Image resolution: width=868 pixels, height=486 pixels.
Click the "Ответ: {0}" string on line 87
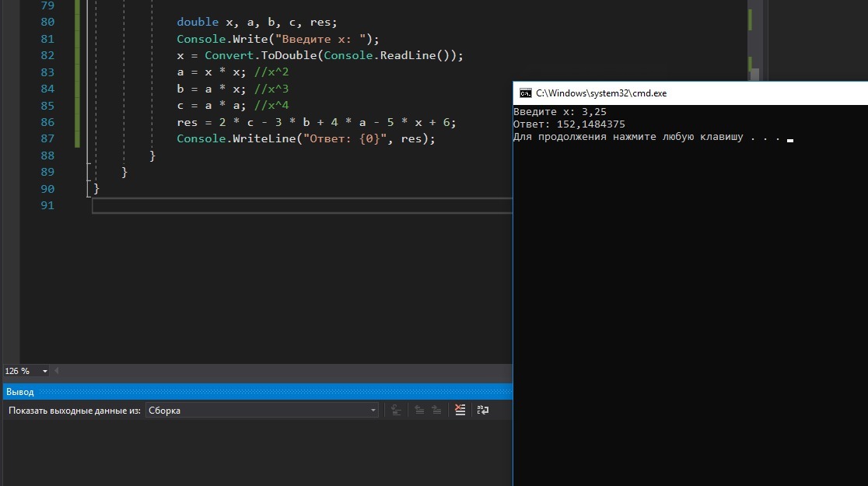(345, 138)
